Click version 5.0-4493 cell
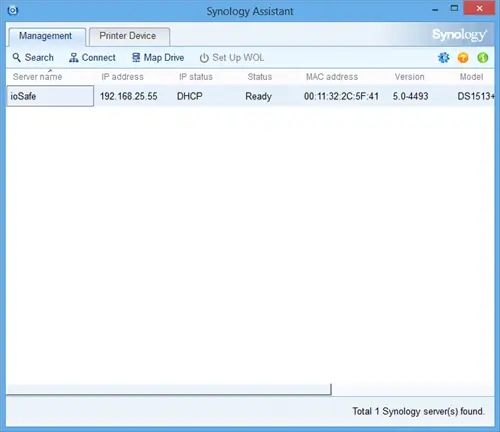The image size is (500, 432). coord(410,96)
